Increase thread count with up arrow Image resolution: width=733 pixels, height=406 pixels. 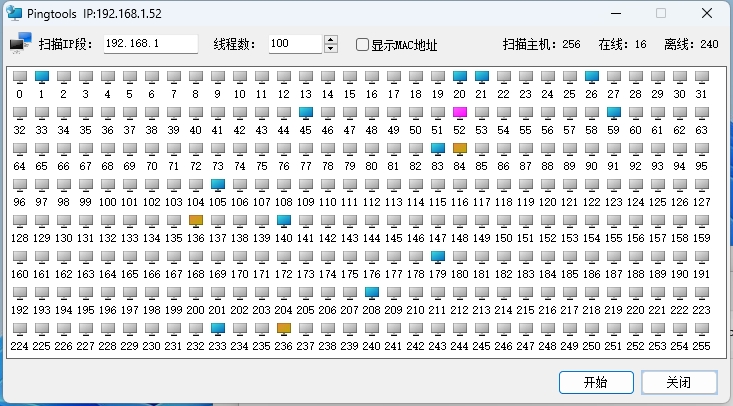coord(331,40)
